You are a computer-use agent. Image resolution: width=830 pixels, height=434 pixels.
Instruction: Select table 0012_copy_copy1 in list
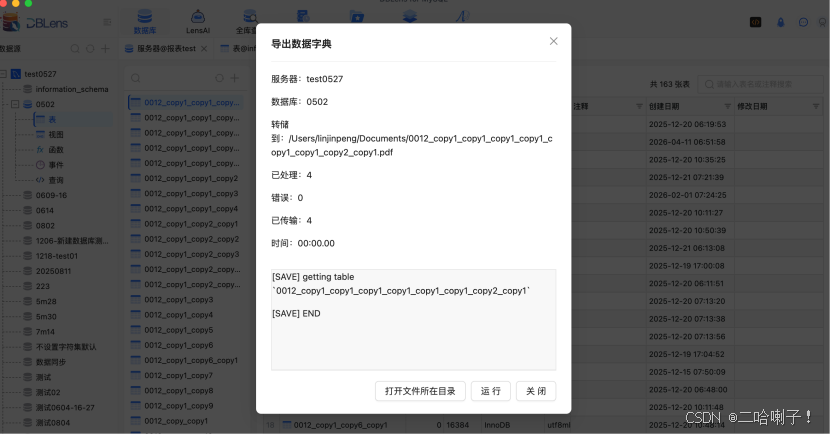pyautogui.click(x=176, y=421)
